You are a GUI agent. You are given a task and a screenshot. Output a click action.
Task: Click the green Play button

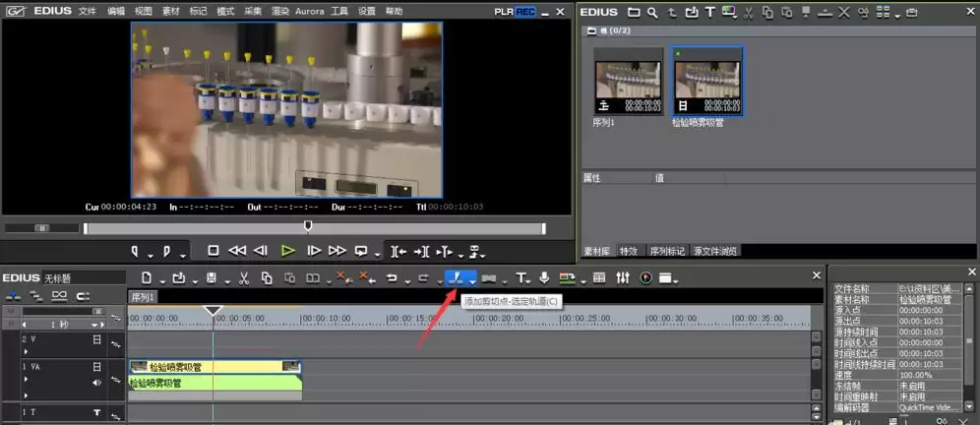coord(287,251)
